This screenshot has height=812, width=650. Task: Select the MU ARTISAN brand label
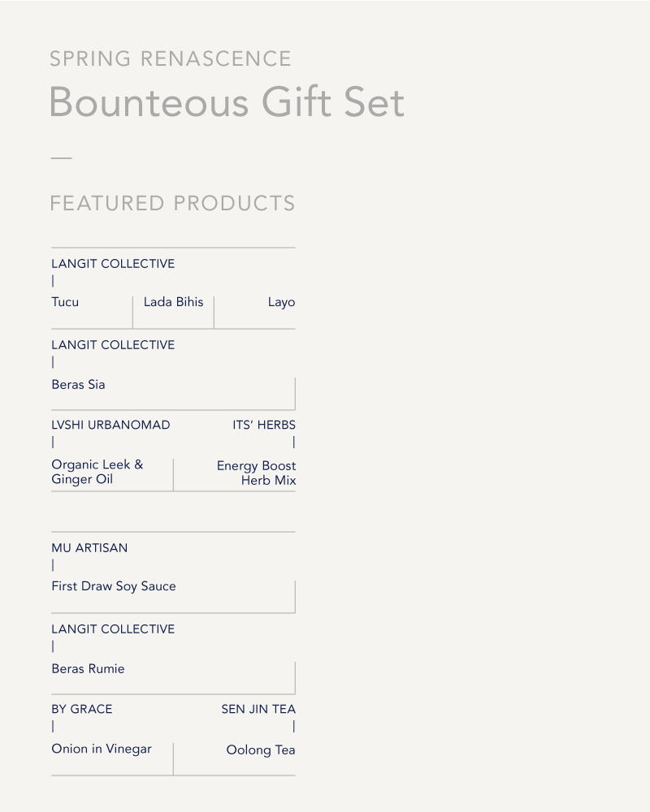click(89, 548)
